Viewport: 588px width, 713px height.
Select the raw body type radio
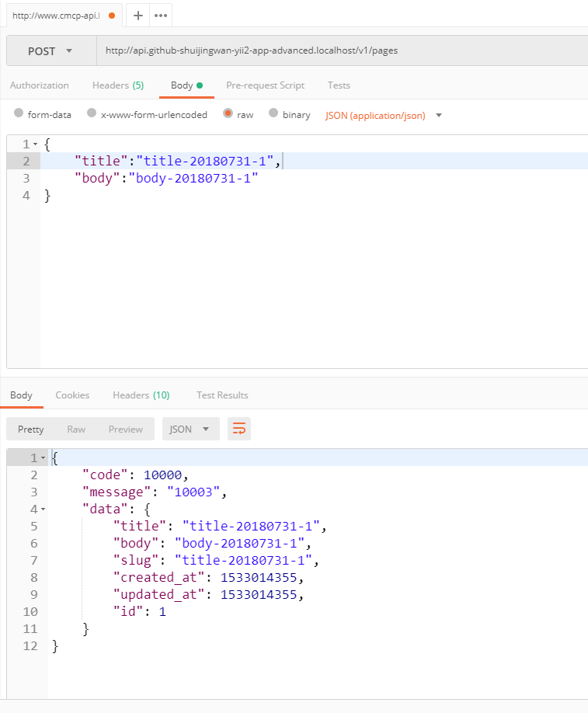[228, 114]
